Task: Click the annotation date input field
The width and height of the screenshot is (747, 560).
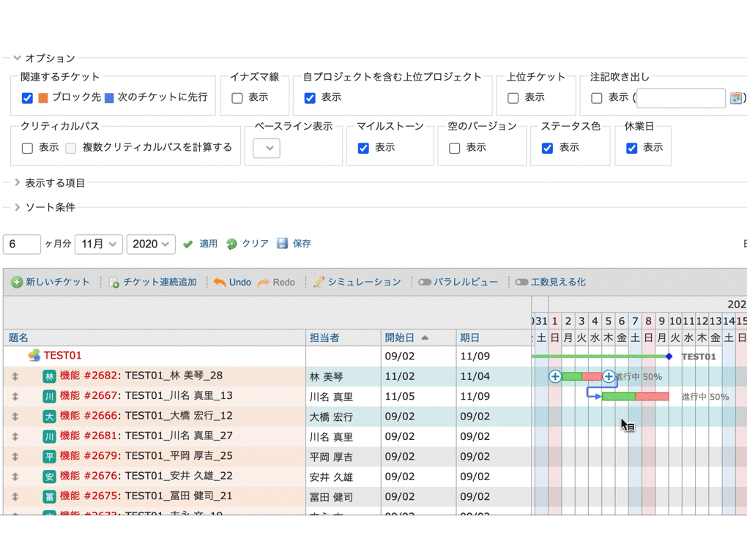Action: tap(681, 98)
